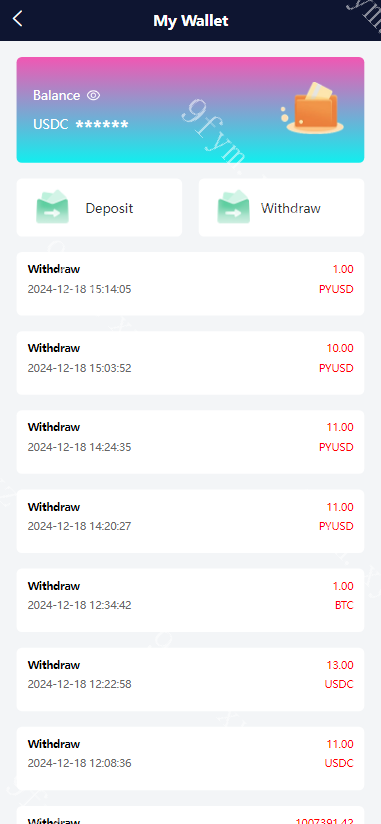Click the green Deposit envelope icon

[53, 207]
